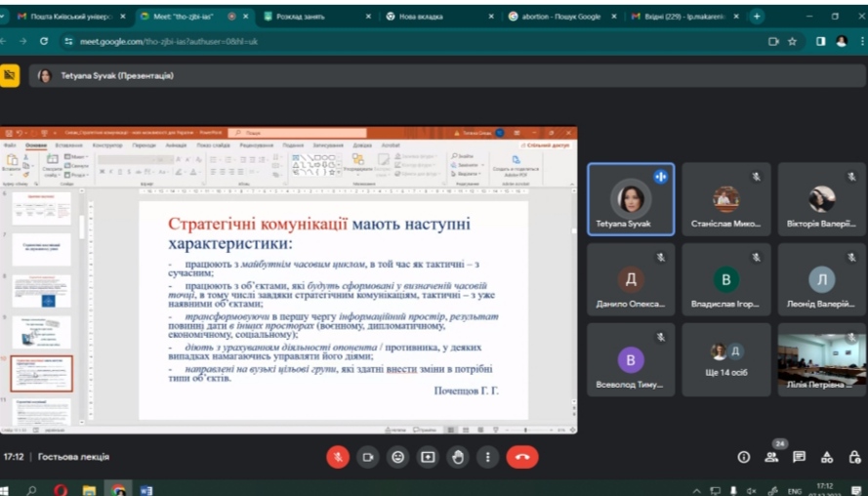Viewport: 868px width, 496px height.
Task: Reload the Meet page
Action: (44, 41)
